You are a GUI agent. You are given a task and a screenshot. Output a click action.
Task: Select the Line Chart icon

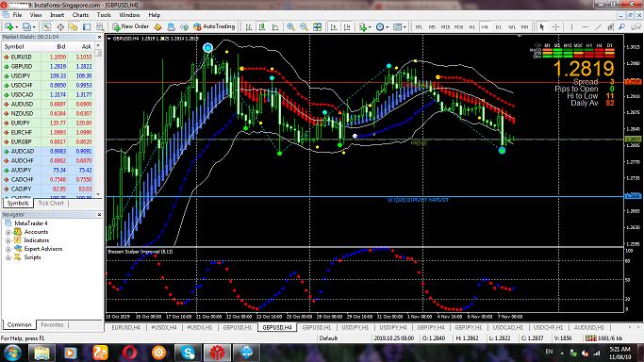275,26
